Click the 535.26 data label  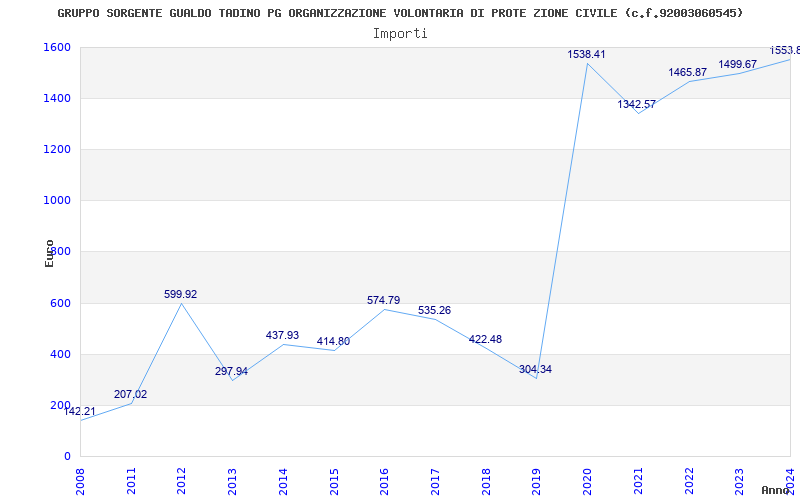click(434, 311)
